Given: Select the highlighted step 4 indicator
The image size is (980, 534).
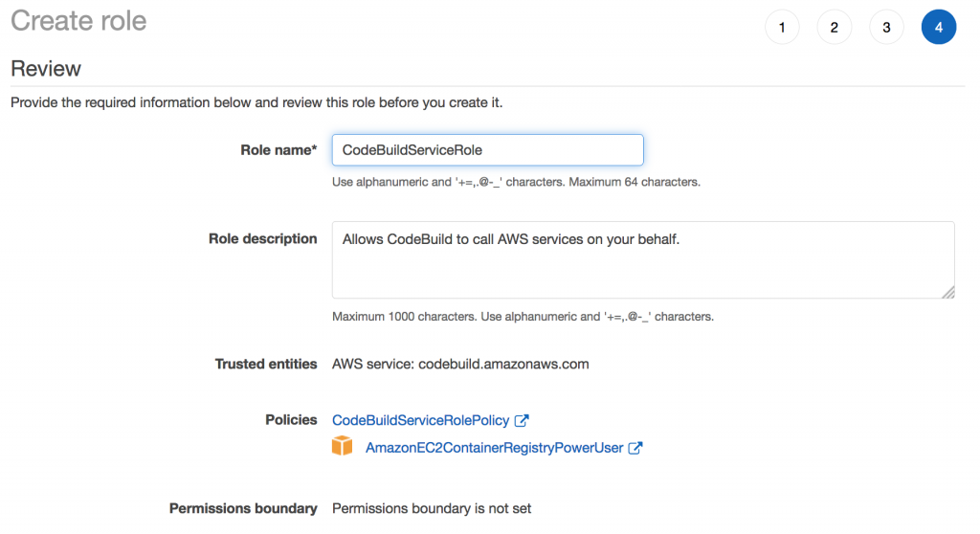Looking at the screenshot, I should [938, 28].
